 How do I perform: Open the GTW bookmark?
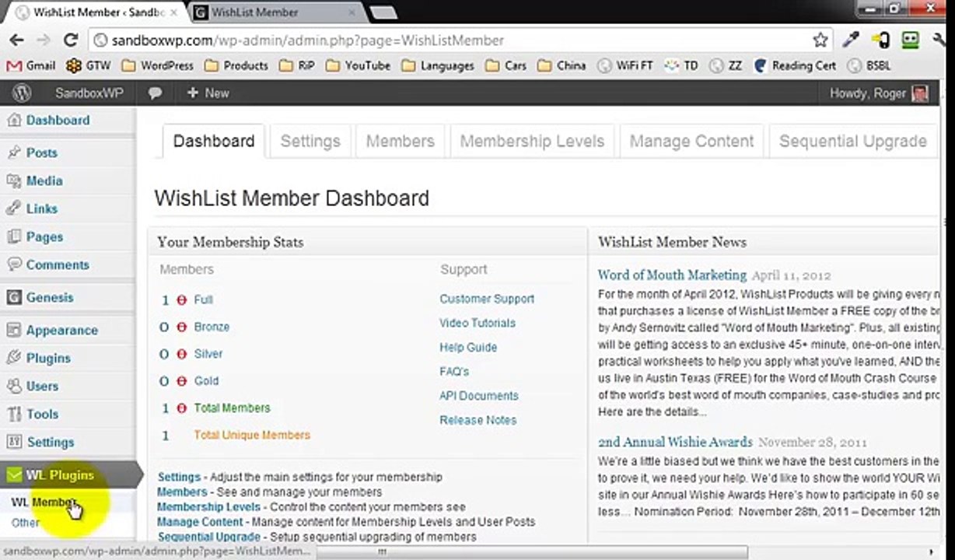point(89,66)
